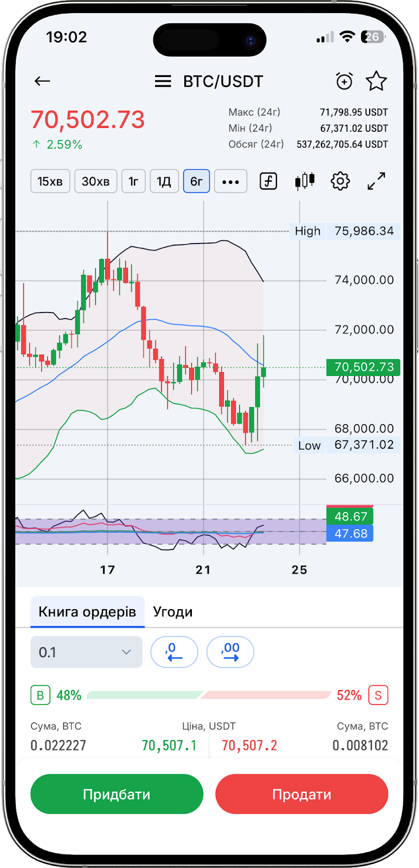The height and width of the screenshot is (868, 419).
Task: Increase decimal precision in order book
Action: pyautogui.click(x=230, y=652)
